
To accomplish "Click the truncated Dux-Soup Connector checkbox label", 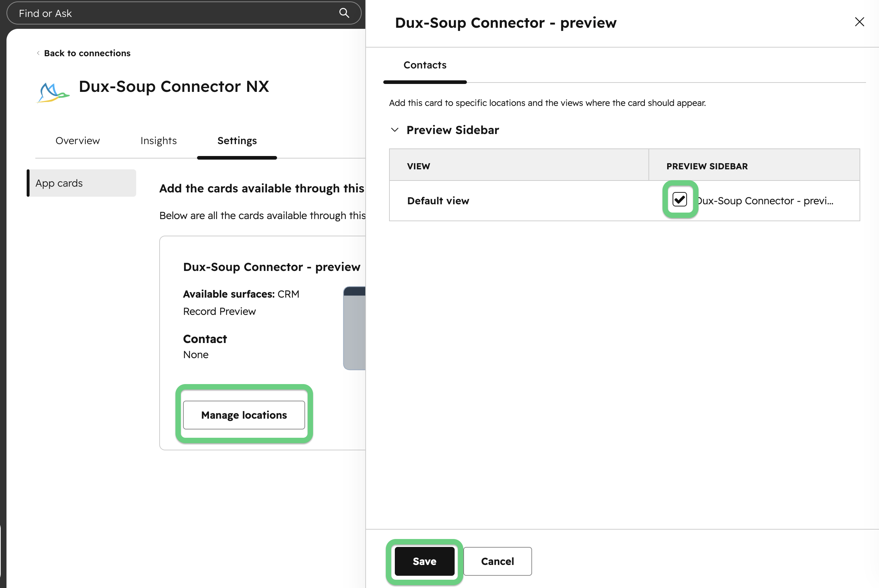I will [x=765, y=201].
